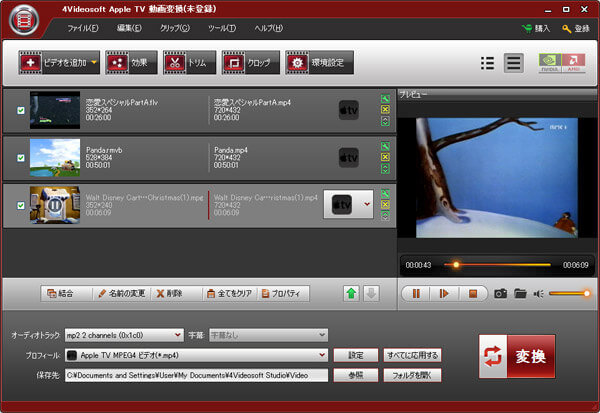Viewport: 600px width, 413px height.
Task: Uncheck the 恋愛スペシャルPartA.flv row checkbox
Action: point(21,110)
